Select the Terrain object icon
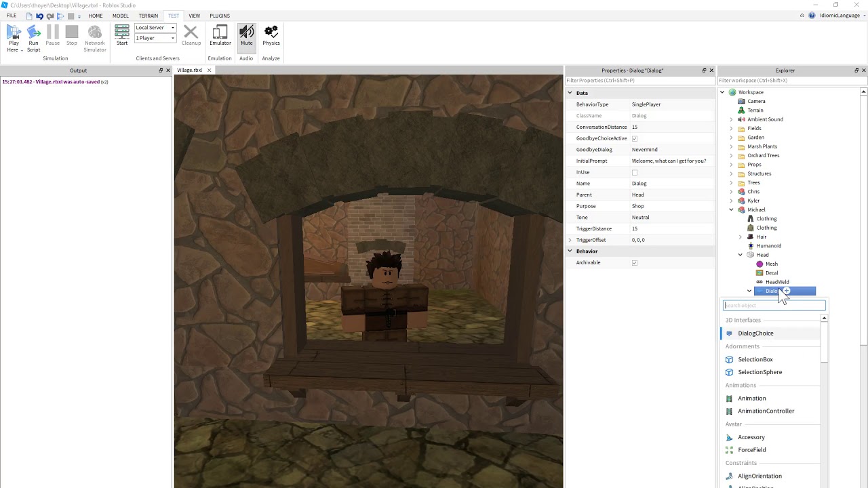Viewport: 868px width, 488px height. [x=741, y=110]
